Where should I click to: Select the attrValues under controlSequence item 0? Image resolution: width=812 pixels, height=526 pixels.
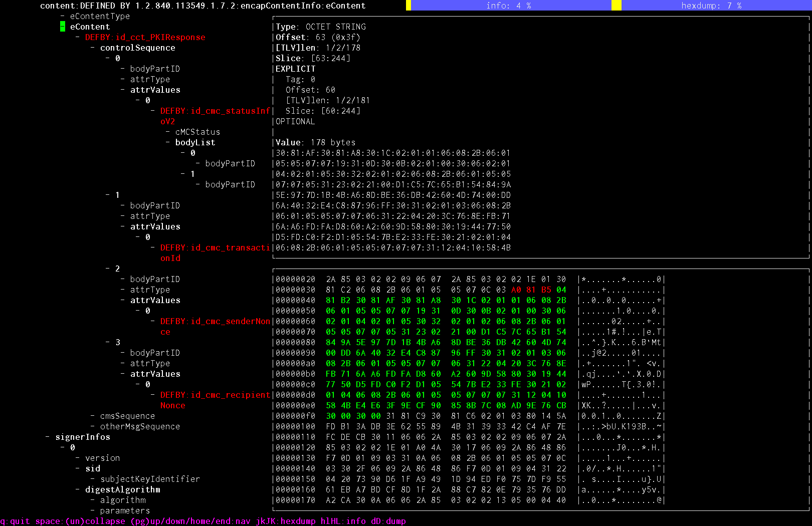click(155, 90)
